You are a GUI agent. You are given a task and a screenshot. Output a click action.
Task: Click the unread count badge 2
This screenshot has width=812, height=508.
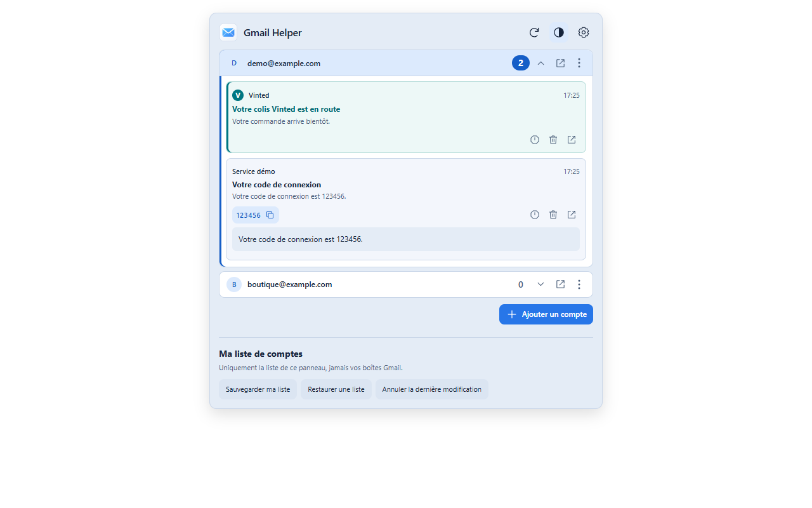tap(521, 63)
